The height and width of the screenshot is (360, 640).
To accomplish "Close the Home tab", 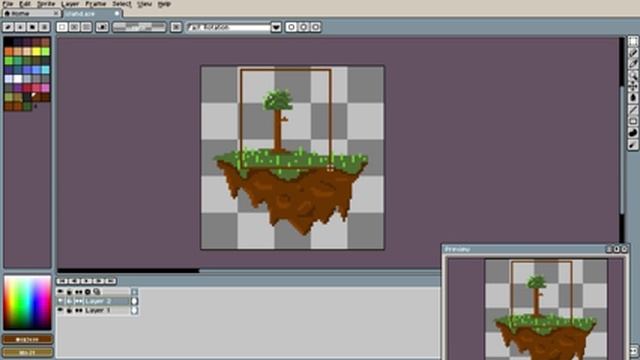I will tap(56, 13).
